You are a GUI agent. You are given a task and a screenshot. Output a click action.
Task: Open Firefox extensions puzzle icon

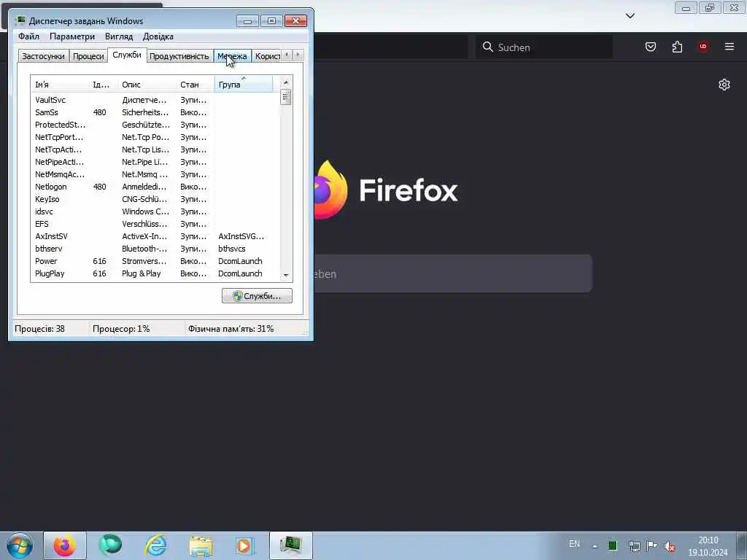point(677,47)
